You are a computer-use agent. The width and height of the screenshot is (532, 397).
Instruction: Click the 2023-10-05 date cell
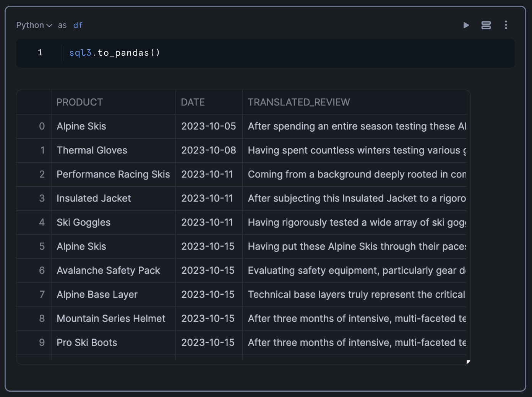click(x=209, y=126)
